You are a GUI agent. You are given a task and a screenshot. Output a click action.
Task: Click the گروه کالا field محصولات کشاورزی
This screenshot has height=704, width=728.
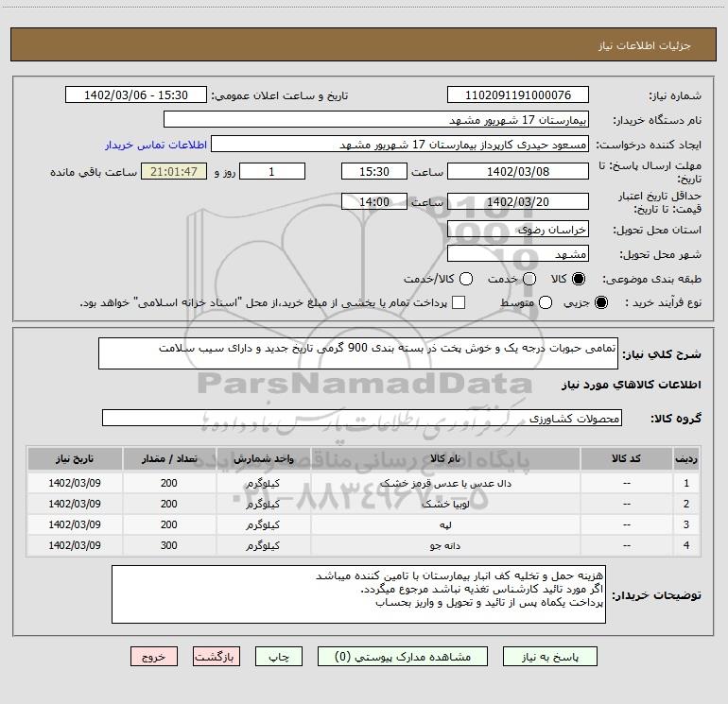[x=362, y=418]
